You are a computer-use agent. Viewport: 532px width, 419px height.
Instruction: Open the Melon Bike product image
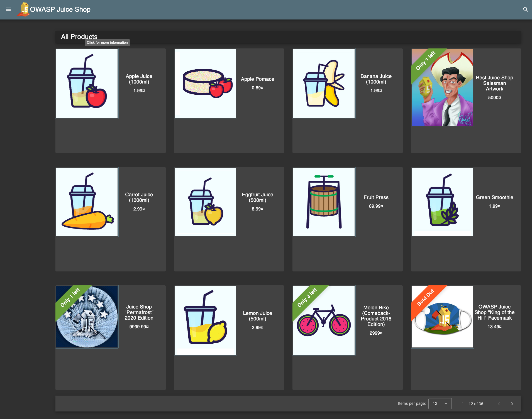pos(324,320)
